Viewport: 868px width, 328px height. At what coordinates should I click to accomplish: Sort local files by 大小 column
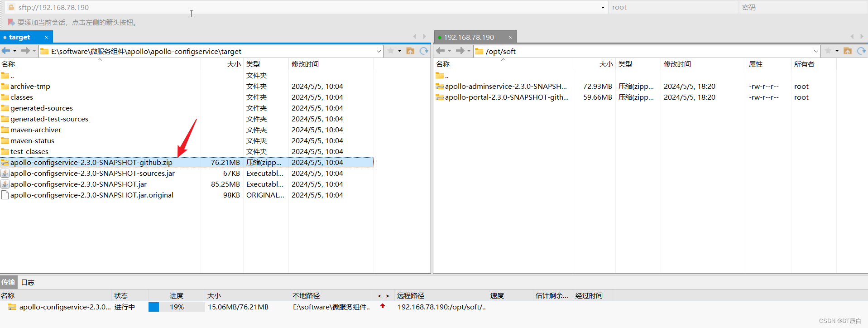[222, 64]
